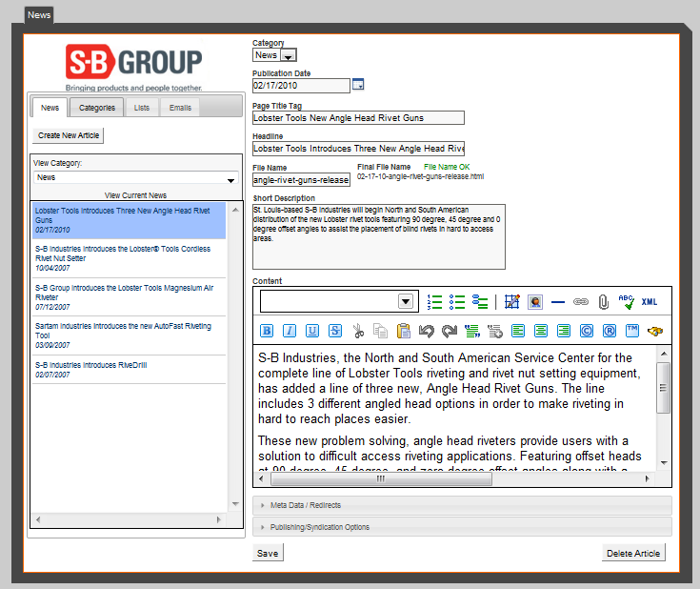Viewport: 700px width, 589px height.
Task: Select the S-B Industries Introduces RiveDrill article
Action: 129,370
